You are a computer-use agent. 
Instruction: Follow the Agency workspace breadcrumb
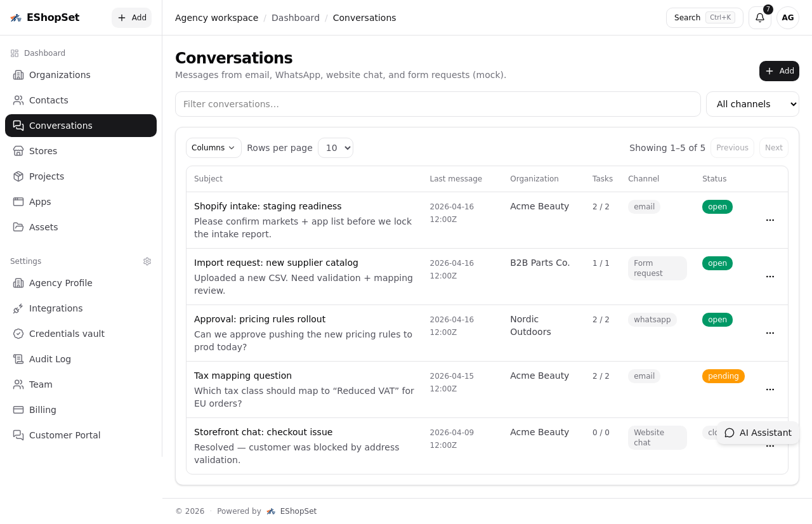click(x=216, y=17)
